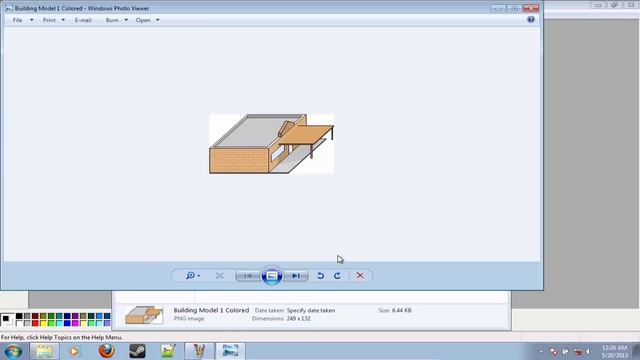
Task: Open Steam from the taskbar
Action: coord(137,351)
